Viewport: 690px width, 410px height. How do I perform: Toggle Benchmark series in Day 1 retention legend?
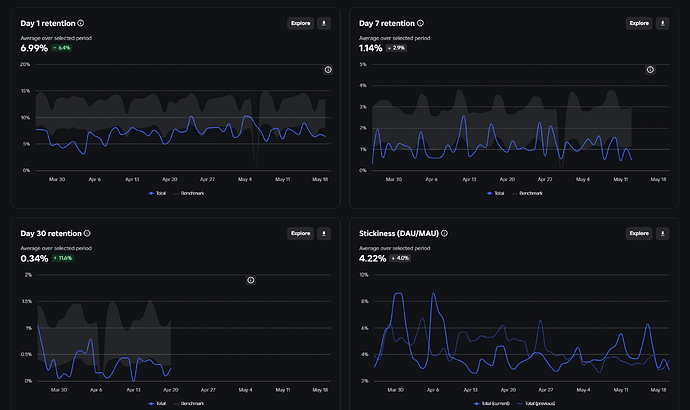point(189,193)
